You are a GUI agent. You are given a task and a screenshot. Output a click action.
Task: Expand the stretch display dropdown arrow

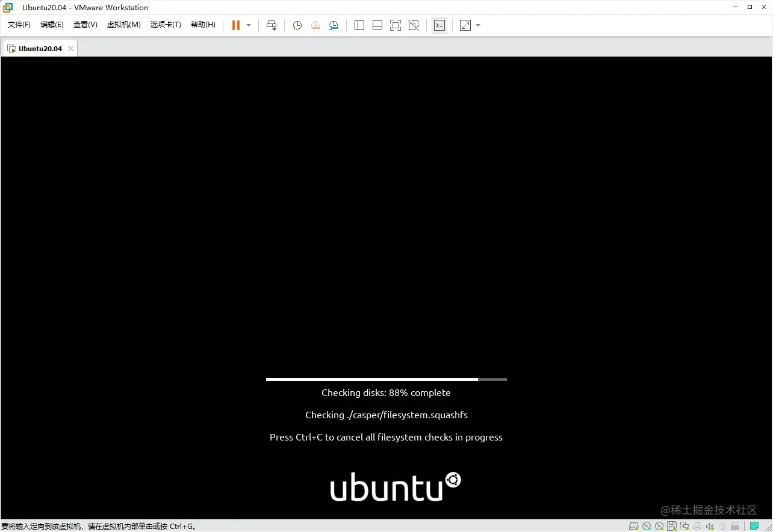point(478,25)
